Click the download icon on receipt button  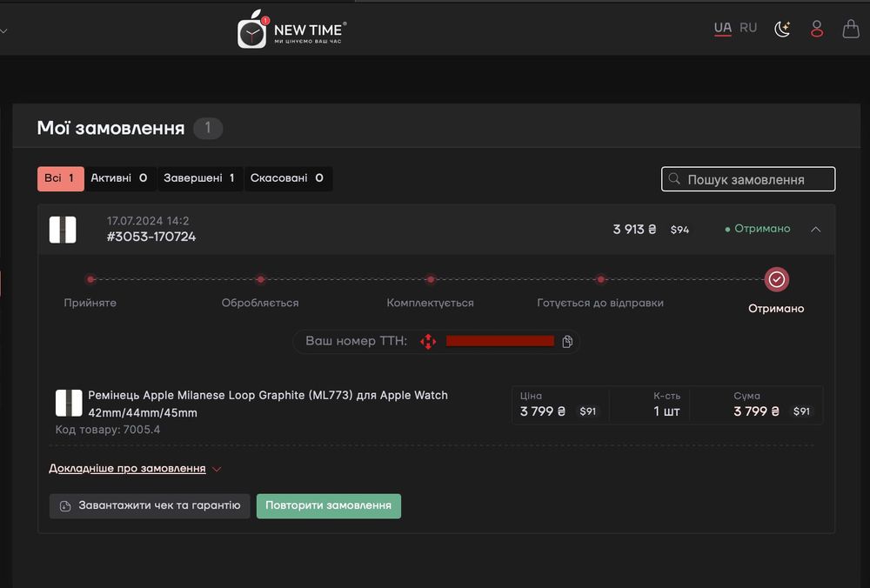[65, 506]
